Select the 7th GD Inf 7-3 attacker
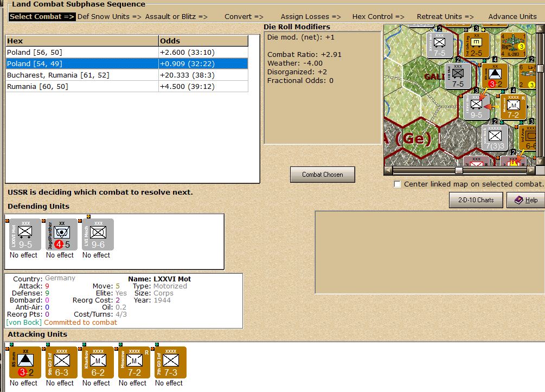This screenshot has height=392, width=545. (x=170, y=362)
